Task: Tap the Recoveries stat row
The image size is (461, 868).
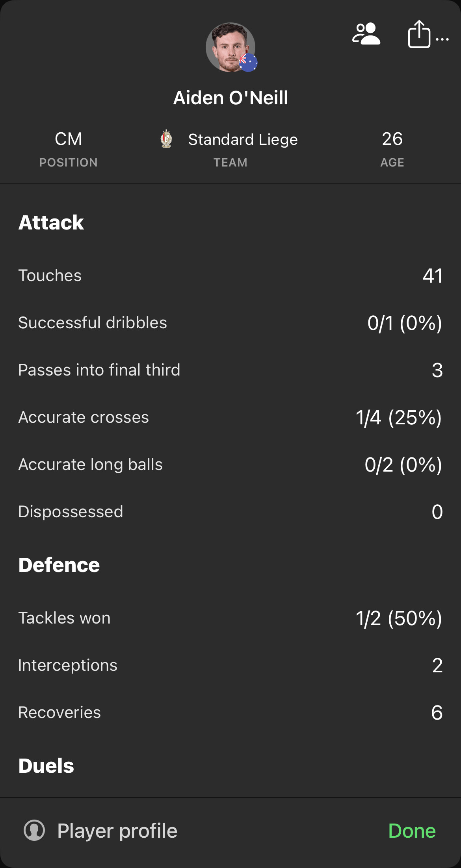Action: (x=230, y=713)
